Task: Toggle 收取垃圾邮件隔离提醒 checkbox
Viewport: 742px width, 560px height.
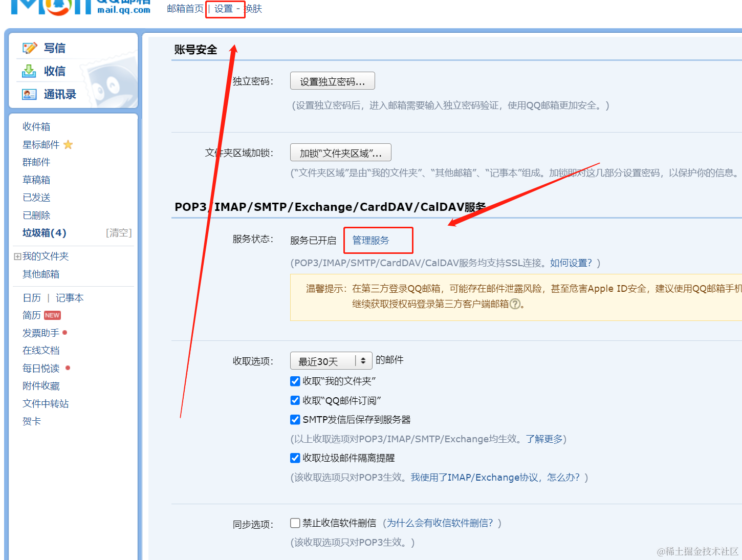Action: [x=295, y=458]
